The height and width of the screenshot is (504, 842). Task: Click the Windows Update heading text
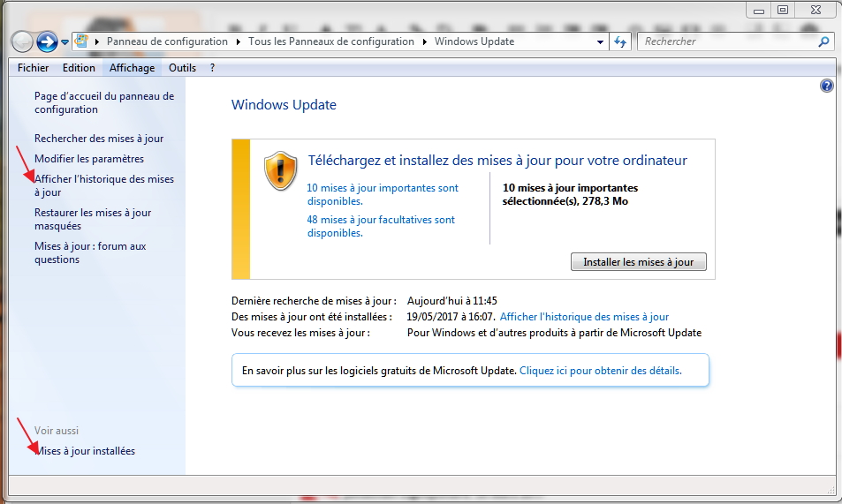tap(284, 105)
